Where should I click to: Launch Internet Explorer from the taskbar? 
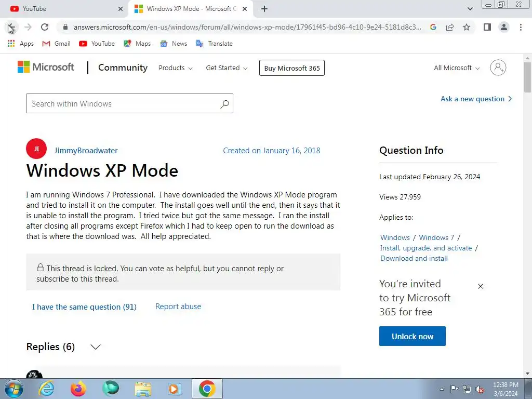point(46,389)
